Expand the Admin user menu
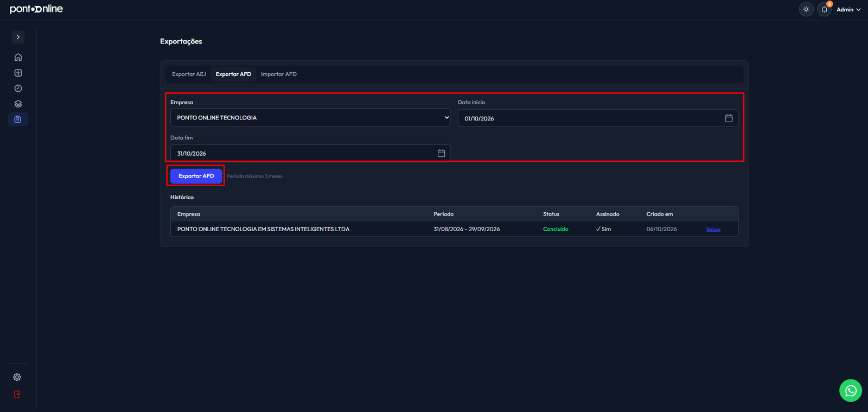 click(848, 10)
